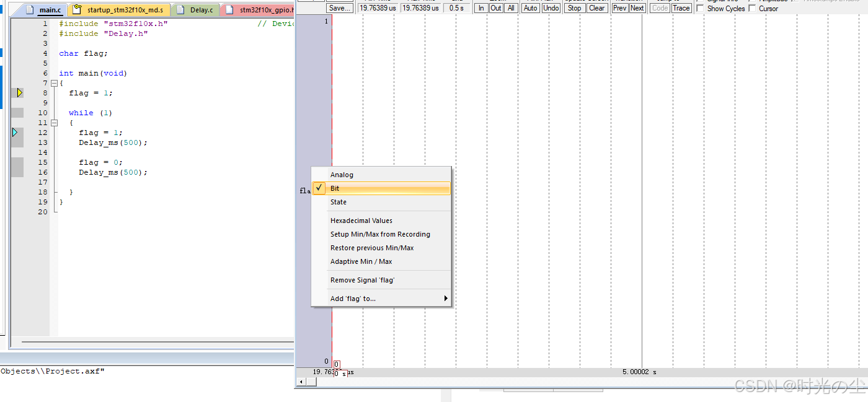Enable the Cursor checkbox
The height and width of the screenshot is (402, 868).
[752, 9]
